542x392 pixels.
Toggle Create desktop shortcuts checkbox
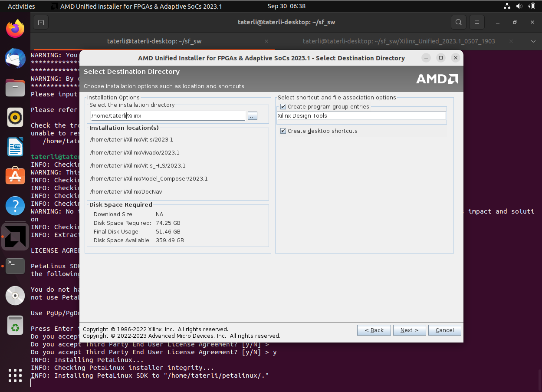(x=283, y=131)
